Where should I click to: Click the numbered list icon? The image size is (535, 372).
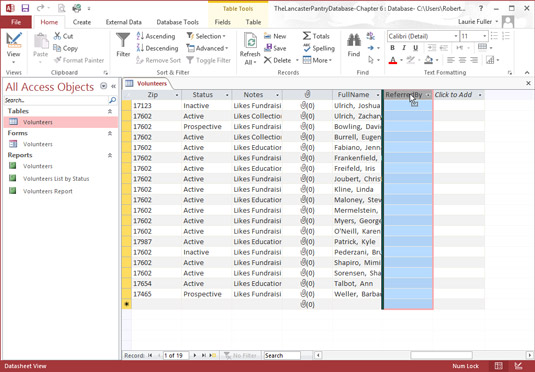point(506,36)
